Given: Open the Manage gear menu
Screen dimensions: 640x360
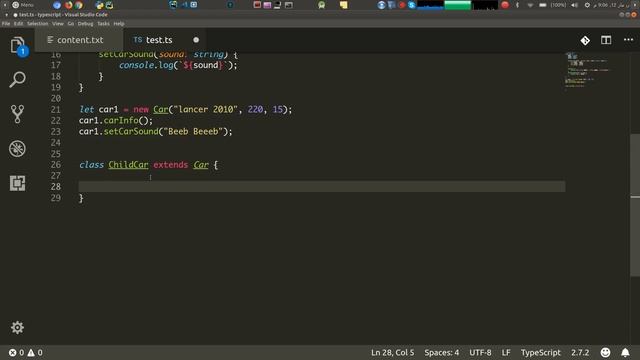Looking at the screenshot, I should click(17, 327).
